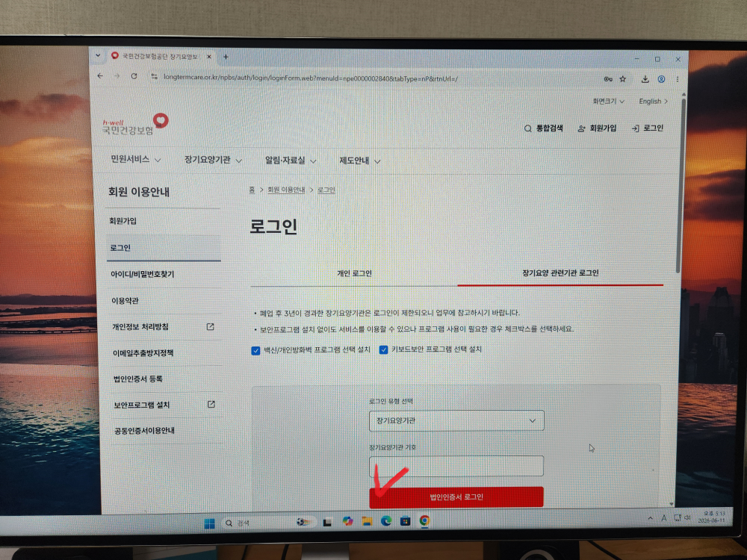The image size is (747, 560).
Task: Select 로그인 in sidebar
Action: click(x=164, y=248)
